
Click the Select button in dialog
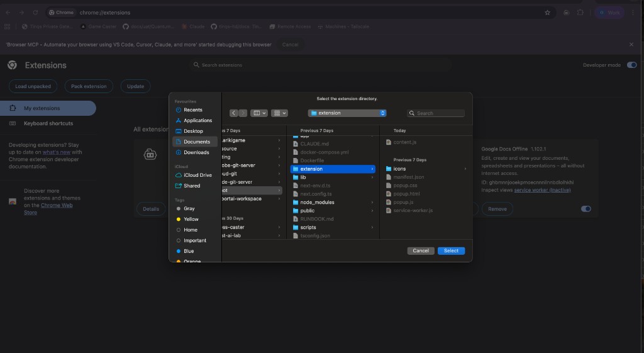tap(451, 250)
